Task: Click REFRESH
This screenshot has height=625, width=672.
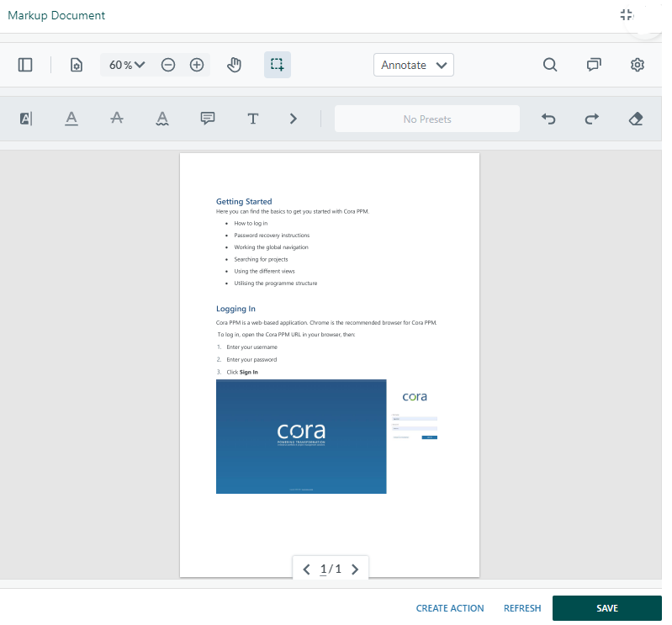Action: coord(522,608)
